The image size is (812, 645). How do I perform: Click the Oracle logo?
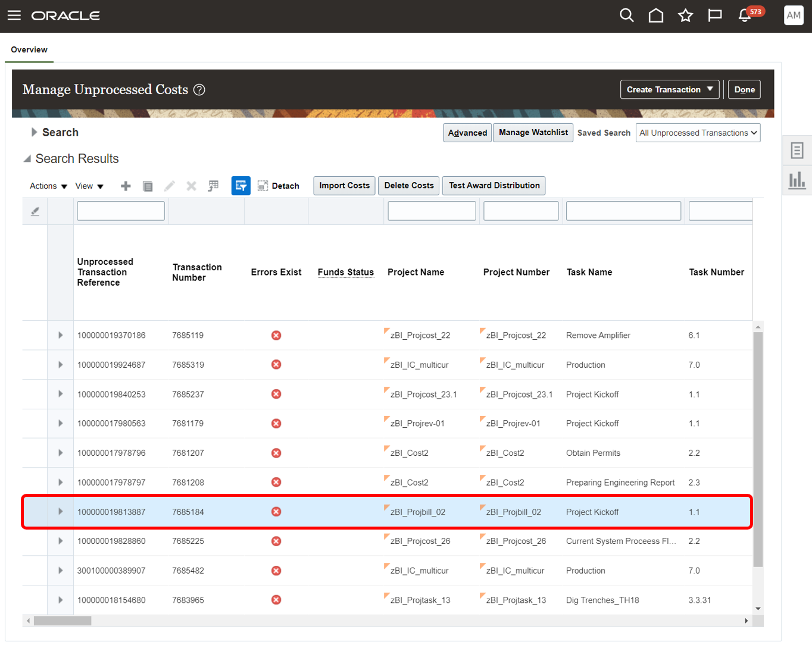click(65, 16)
